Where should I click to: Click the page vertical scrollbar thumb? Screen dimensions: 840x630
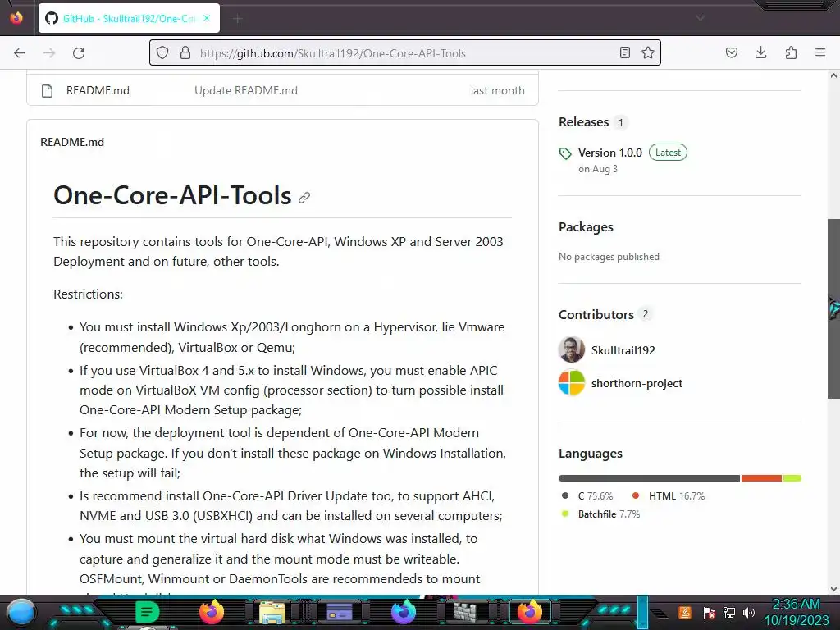[x=833, y=308]
